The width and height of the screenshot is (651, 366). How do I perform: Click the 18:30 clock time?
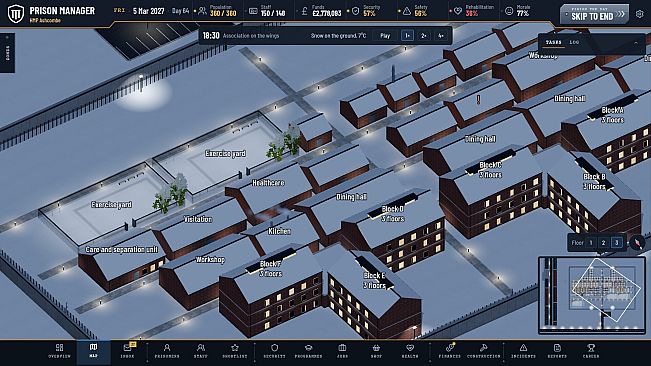point(211,36)
